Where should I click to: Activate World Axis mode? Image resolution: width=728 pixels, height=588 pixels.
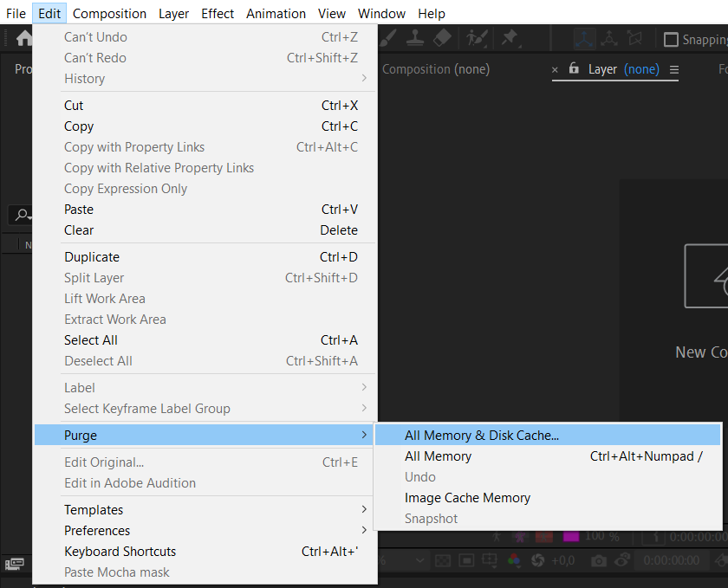tap(609, 39)
